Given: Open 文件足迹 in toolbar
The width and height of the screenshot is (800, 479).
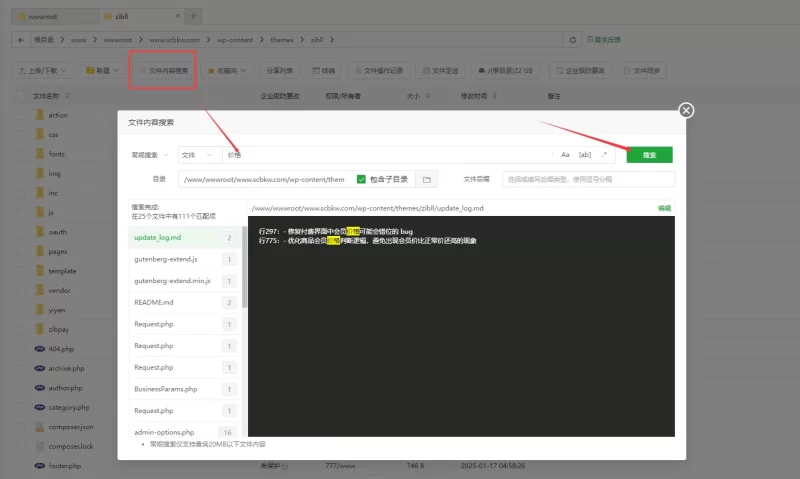Looking at the screenshot, I should point(440,70).
